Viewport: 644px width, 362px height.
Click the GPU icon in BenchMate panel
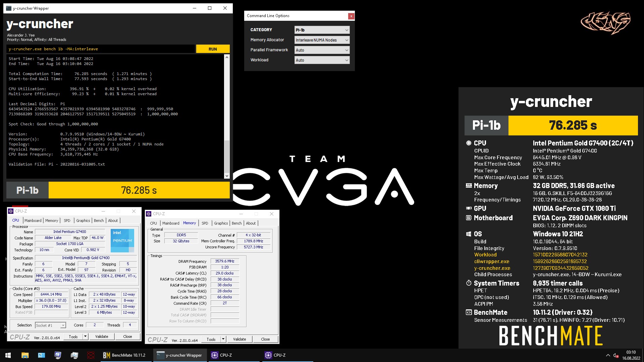pyautogui.click(x=469, y=208)
